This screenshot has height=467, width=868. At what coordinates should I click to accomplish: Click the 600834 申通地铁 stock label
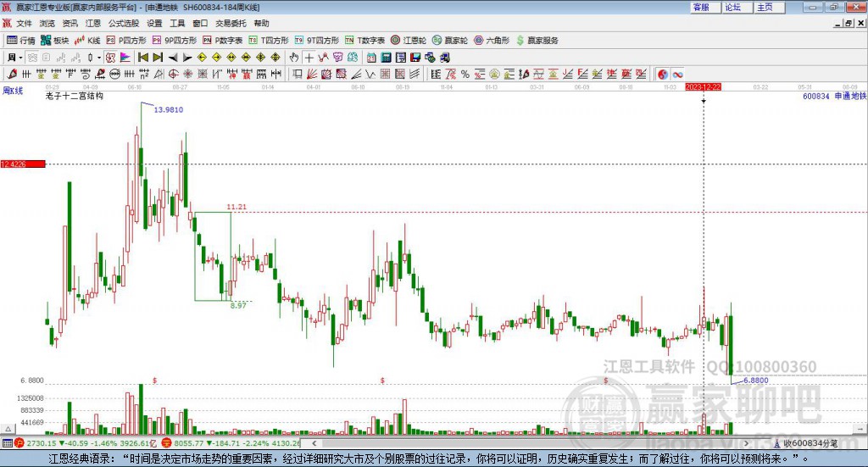[834, 97]
